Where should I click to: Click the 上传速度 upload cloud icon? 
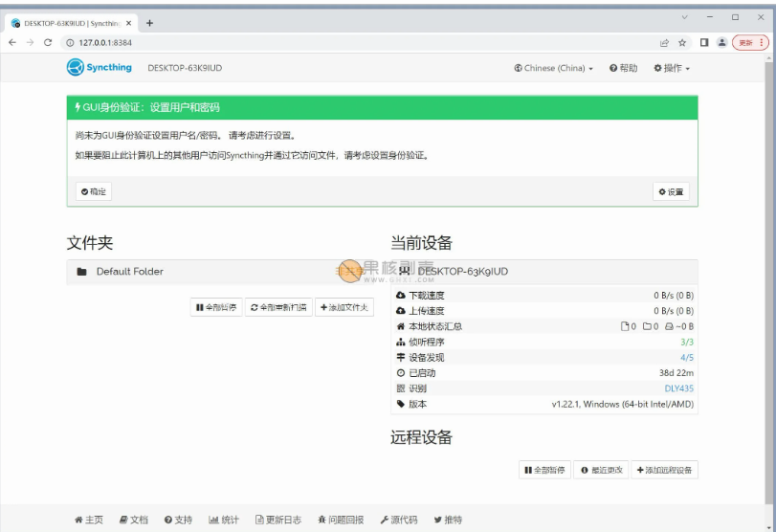tap(401, 311)
